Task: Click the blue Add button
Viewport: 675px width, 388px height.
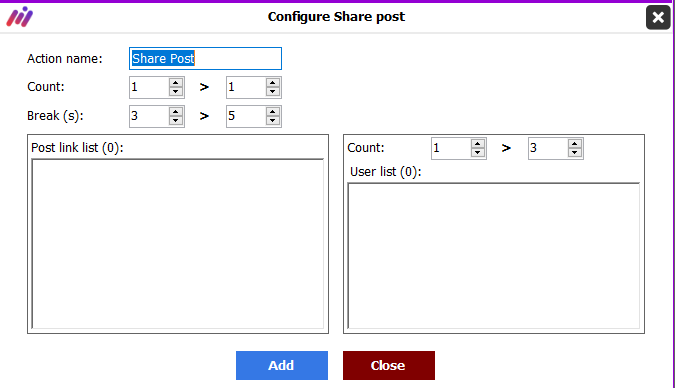Action: pyautogui.click(x=282, y=365)
